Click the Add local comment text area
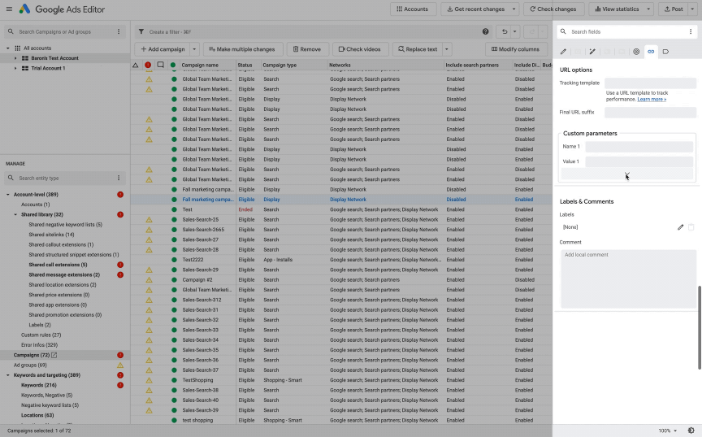 [x=628, y=278]
